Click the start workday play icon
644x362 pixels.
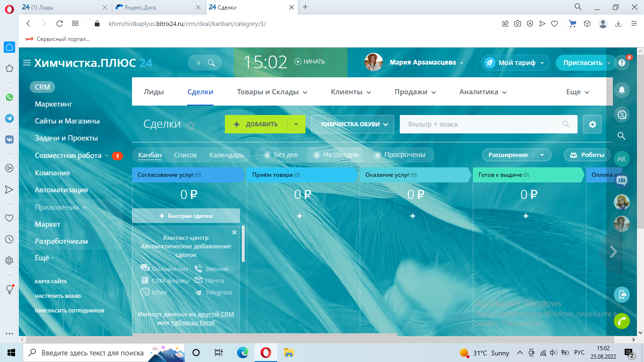[297, 62]
